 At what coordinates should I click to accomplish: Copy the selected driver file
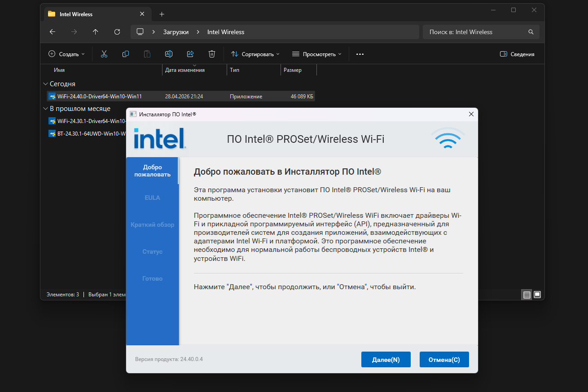(126, 53)
